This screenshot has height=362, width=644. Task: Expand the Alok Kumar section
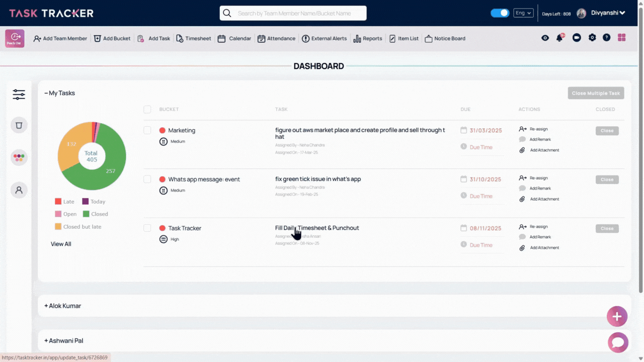coord(62,306)
